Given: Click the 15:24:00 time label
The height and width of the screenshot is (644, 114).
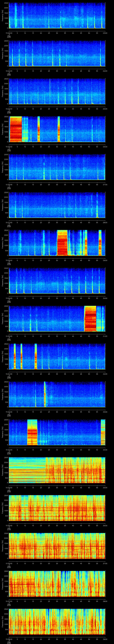Looking at the screenshot, I should pyautogui.click(x=9, y=109).
